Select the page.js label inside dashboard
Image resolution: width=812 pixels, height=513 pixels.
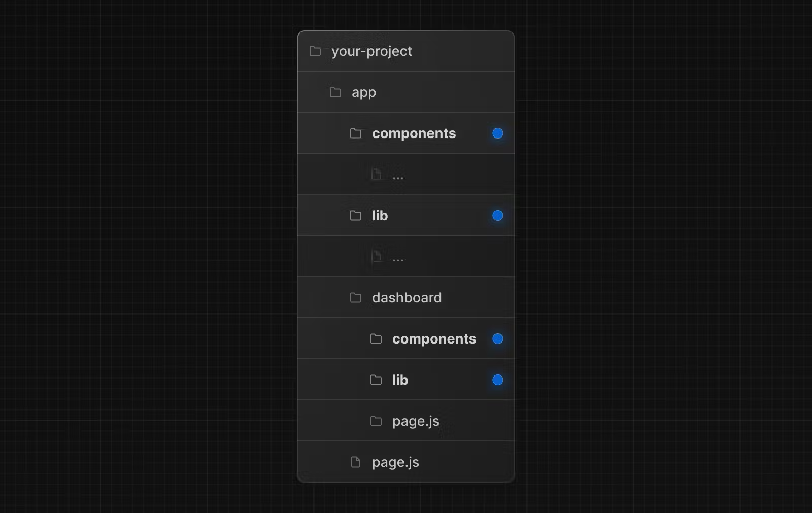pos(416,421)
